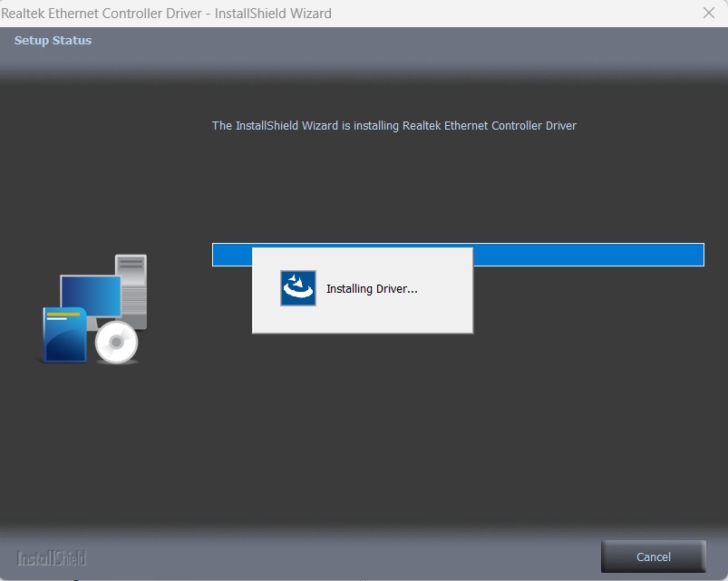728x581 pixels.
Task: Click the rotating arrows Installing Driver icon
Action: click(x=298, y=288)
